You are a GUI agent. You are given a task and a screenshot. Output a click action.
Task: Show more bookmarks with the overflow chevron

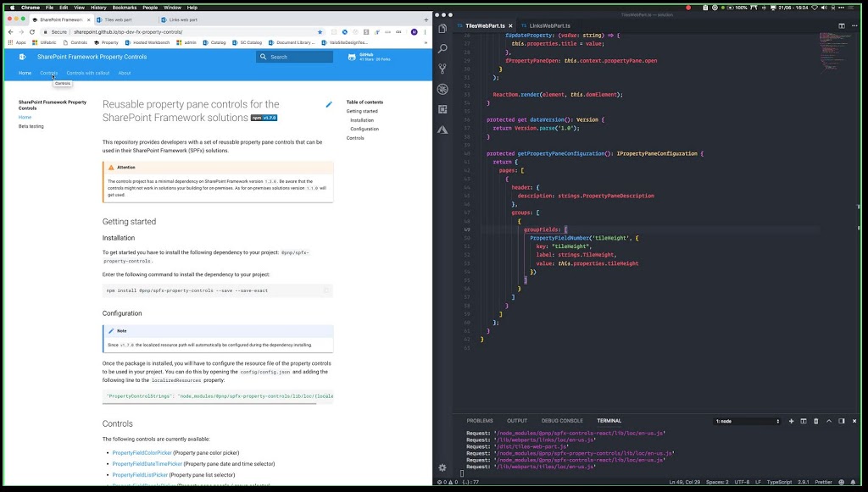(426, 42)
